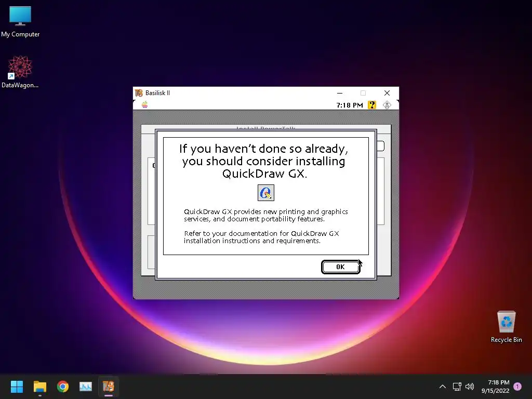Open Google Chrome from taskbar
This screenshot has width=532, height=399.
[63, 387]
